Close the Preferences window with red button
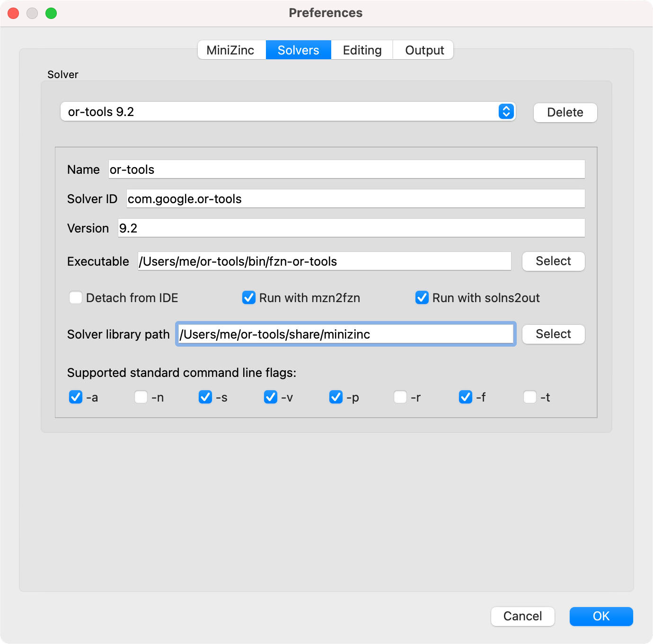This screenshot has width=653, height=644. 13,13
